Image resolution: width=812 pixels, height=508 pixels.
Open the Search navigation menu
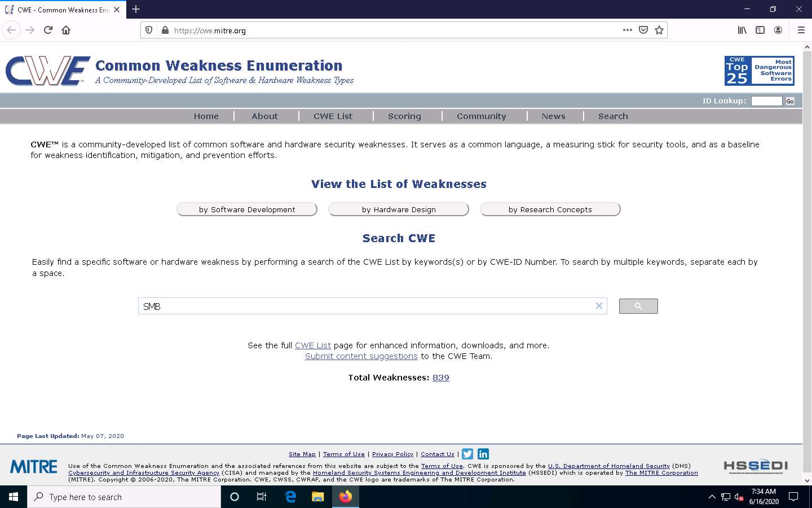tap(613, 116)
